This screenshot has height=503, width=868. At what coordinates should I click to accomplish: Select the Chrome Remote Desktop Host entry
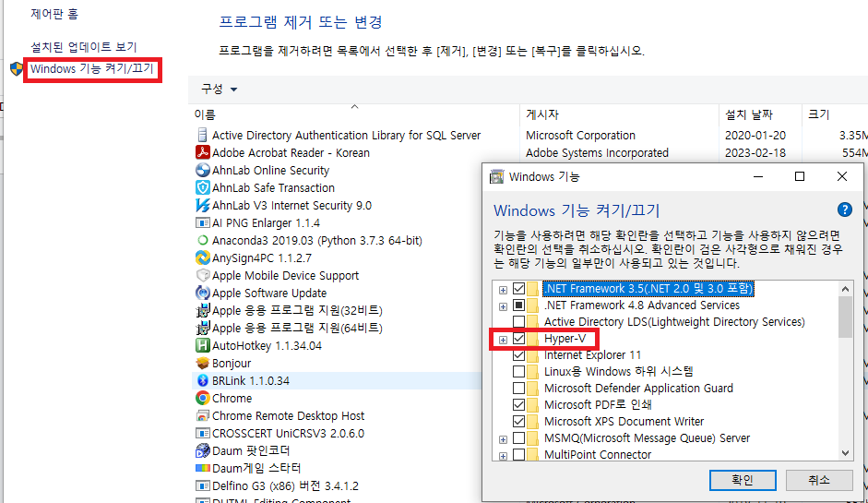(288, 416)
